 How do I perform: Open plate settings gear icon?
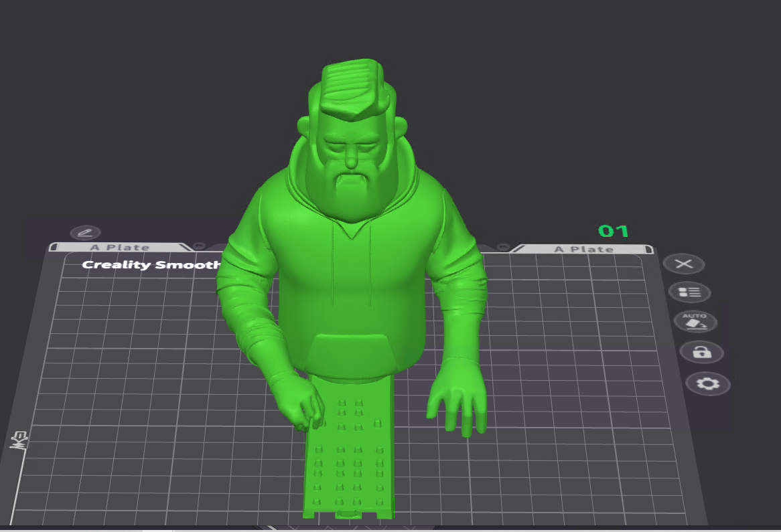pyautogui.click(x=707, y=383)
